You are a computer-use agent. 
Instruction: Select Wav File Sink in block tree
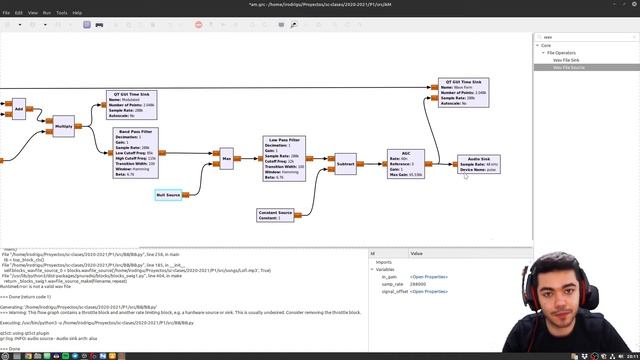pyautogui.click(x=566, y=60)
